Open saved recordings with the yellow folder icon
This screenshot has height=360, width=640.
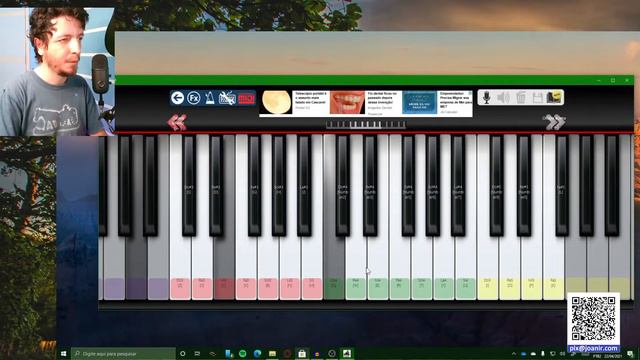[x=554, y=97]
